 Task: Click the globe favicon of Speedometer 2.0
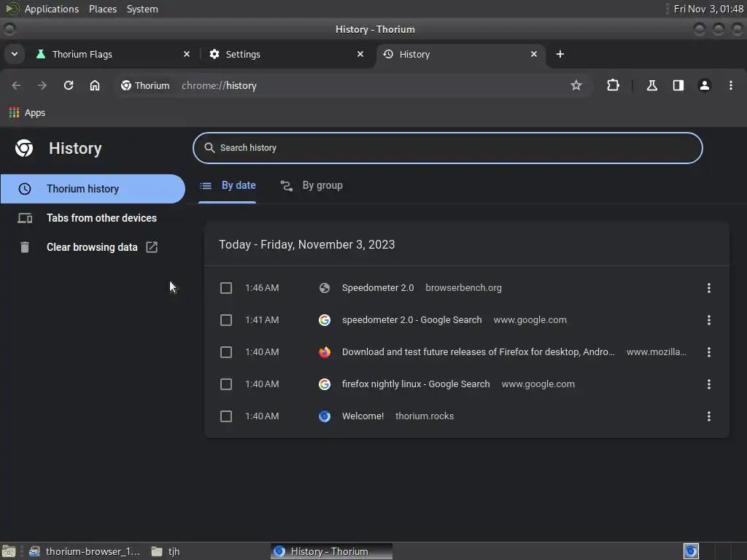pyautogui.click(x=325, y=288)
